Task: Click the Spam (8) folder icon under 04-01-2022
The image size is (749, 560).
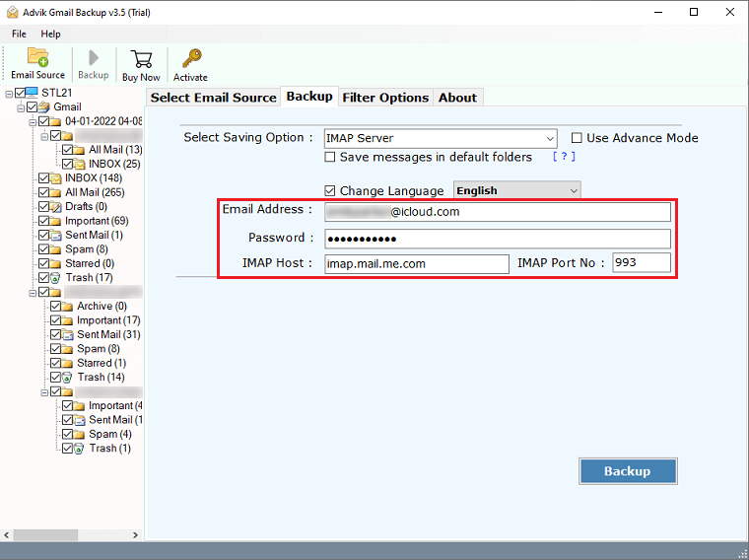Action: (x=56, y=249)
